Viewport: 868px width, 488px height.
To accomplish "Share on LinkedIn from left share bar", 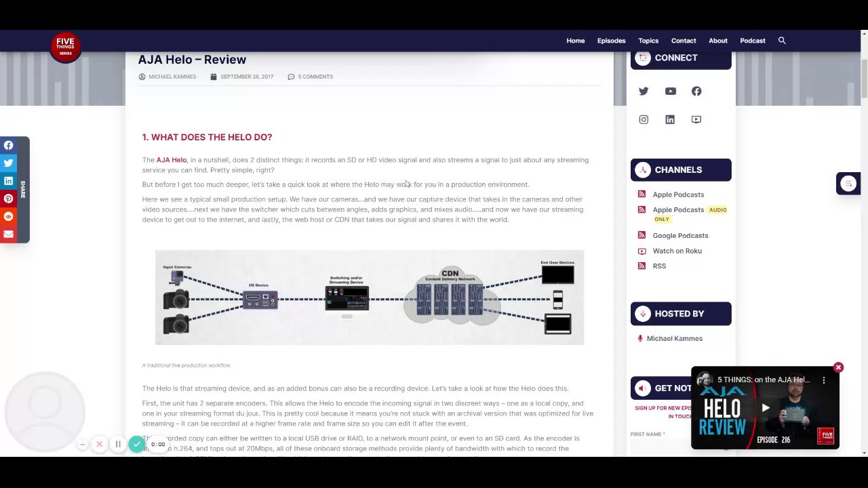I will (x=8, y=181).
